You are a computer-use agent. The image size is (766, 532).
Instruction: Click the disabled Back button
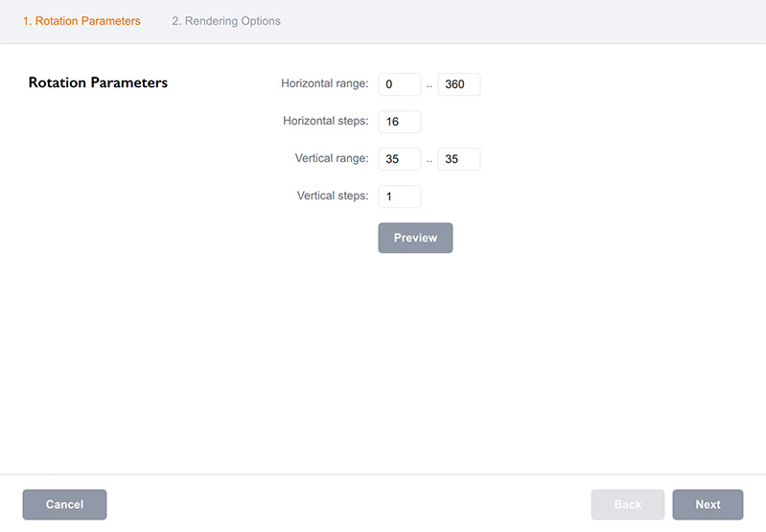point(628,504)
